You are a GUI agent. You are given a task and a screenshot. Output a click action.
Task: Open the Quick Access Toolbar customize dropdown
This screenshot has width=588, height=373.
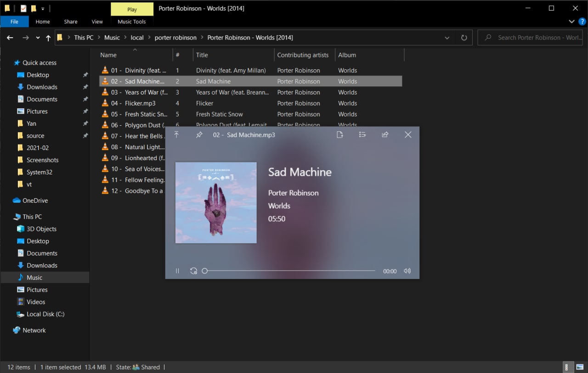click(x=43, y=8)
